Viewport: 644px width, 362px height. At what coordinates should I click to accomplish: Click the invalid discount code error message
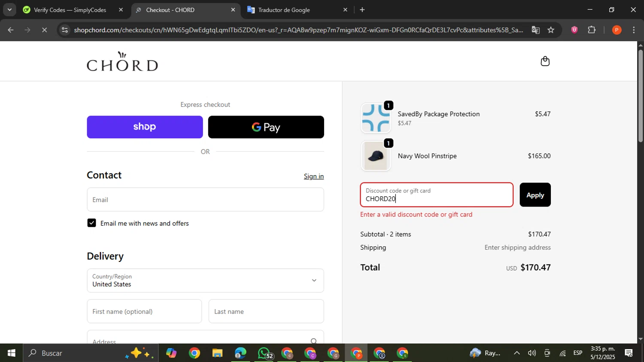pos(416,214)
